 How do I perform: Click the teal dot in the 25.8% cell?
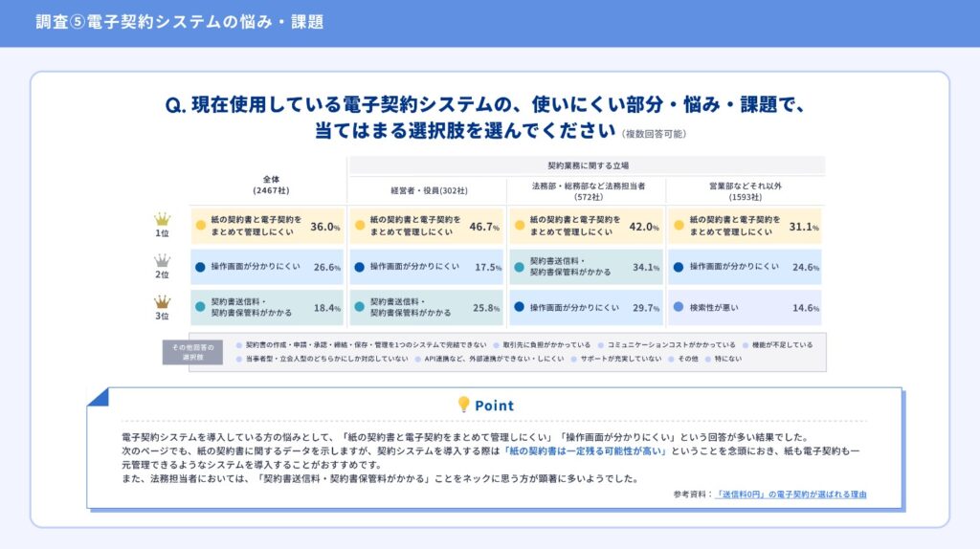click(360, 307)
